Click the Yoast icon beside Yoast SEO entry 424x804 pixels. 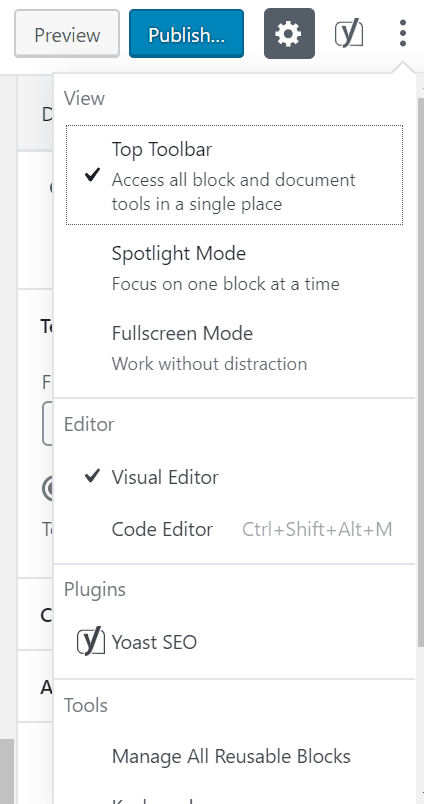[x=91, y=642]
